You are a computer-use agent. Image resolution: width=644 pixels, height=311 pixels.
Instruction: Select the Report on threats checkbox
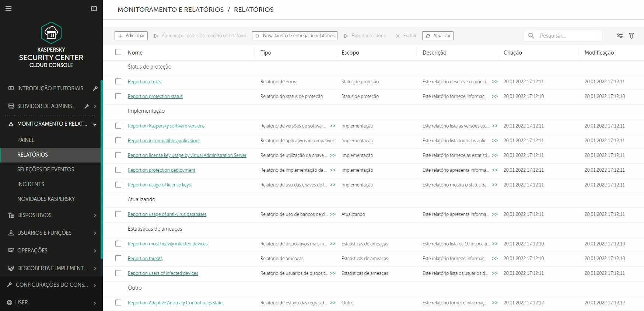click(x=118, y=258)
